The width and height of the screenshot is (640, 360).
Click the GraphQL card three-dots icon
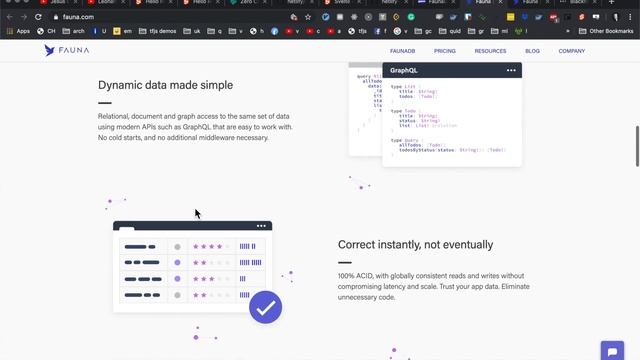[511, 70]
